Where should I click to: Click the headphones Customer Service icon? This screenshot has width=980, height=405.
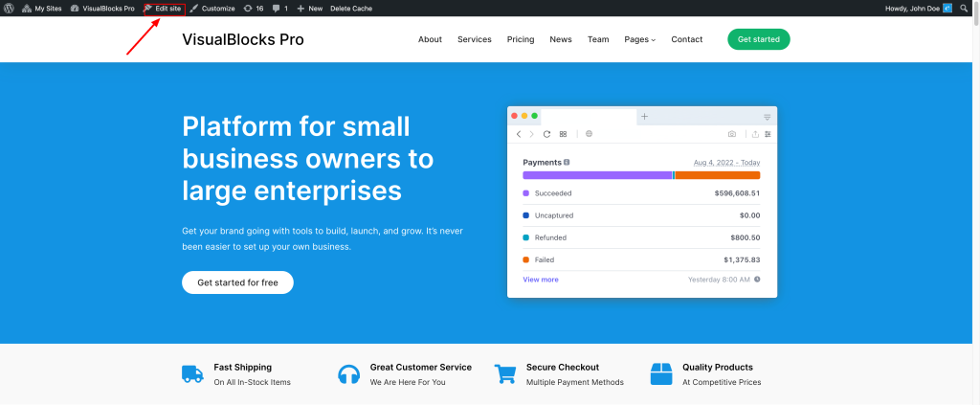348,373
